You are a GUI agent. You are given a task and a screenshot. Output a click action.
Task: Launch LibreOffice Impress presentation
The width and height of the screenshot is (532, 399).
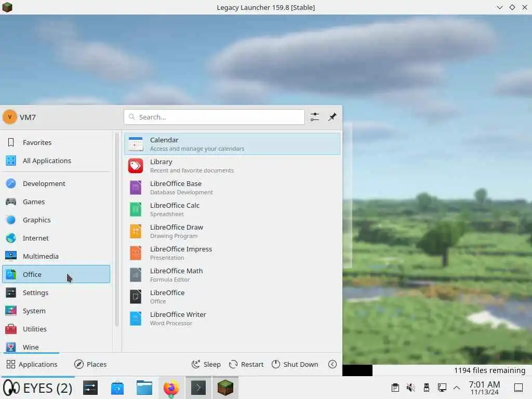pos(232,253)
